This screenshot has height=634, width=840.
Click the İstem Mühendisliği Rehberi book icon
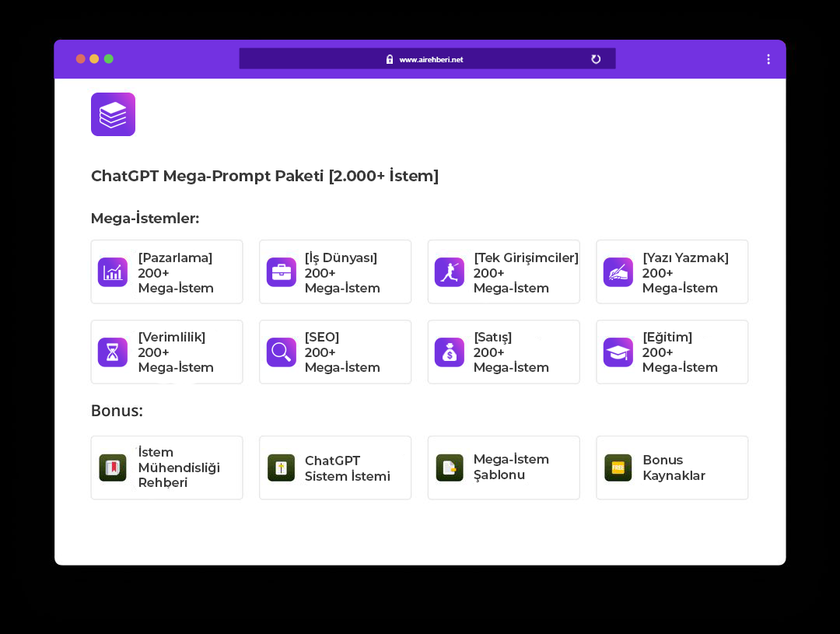[x=113, y=468]
